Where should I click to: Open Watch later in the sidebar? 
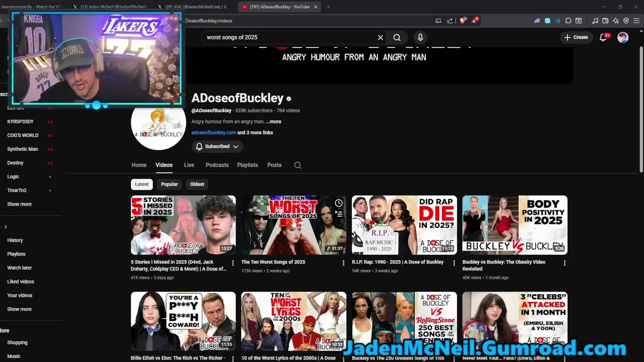20,268
